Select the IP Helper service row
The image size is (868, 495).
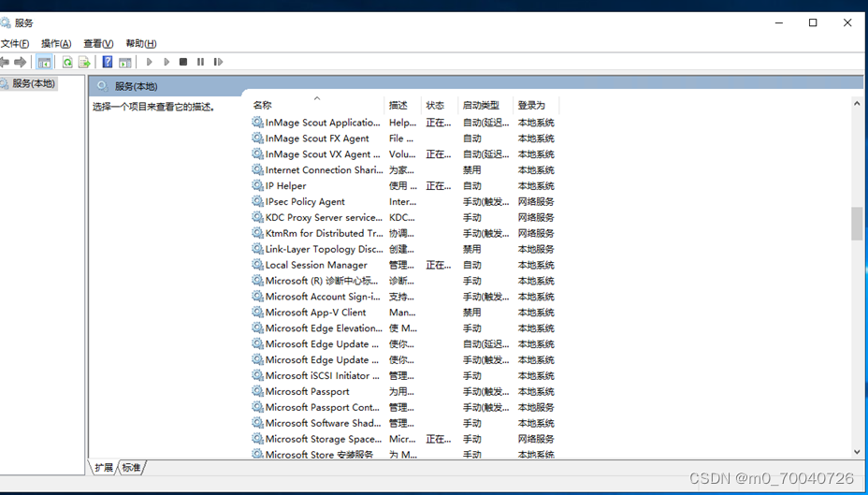point(403,185)
